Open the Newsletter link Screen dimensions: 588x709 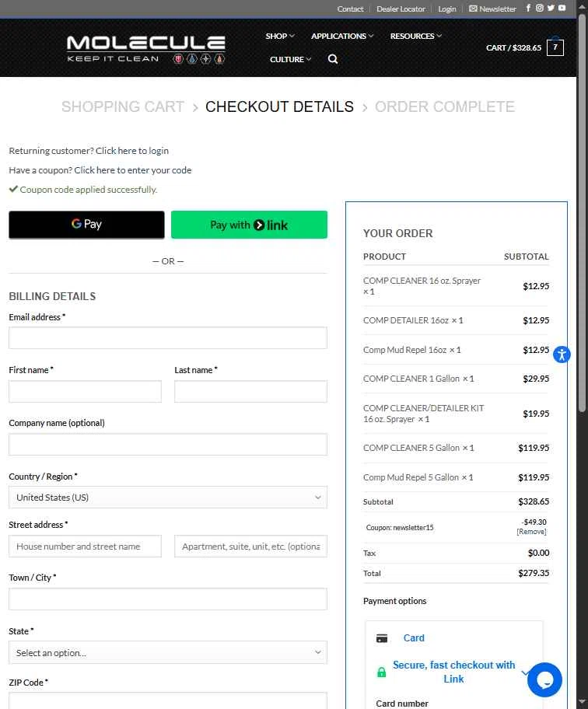tap(492, 9)
